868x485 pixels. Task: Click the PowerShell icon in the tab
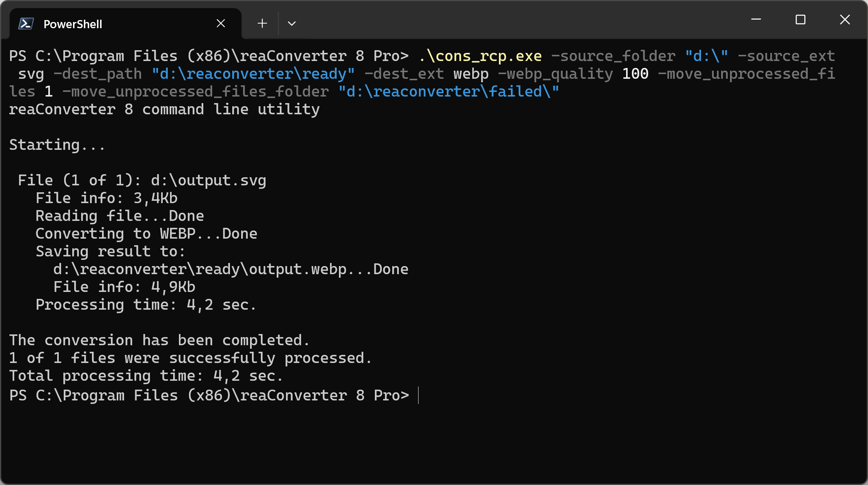[26, 24]
